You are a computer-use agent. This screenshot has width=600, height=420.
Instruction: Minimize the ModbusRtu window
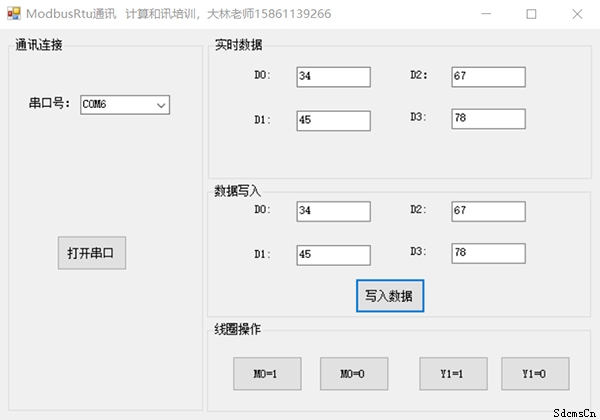click(x=486, y=14)
